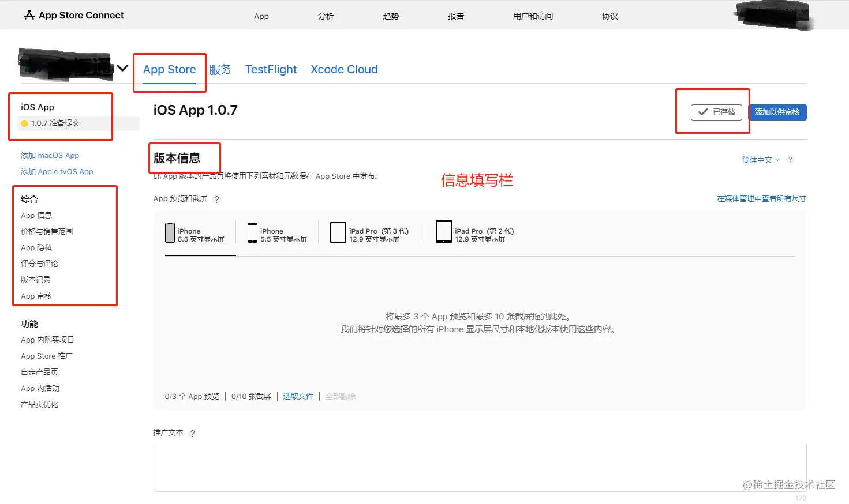Click the 选取文件 link
Screen dimensions: 849x504
298,396
